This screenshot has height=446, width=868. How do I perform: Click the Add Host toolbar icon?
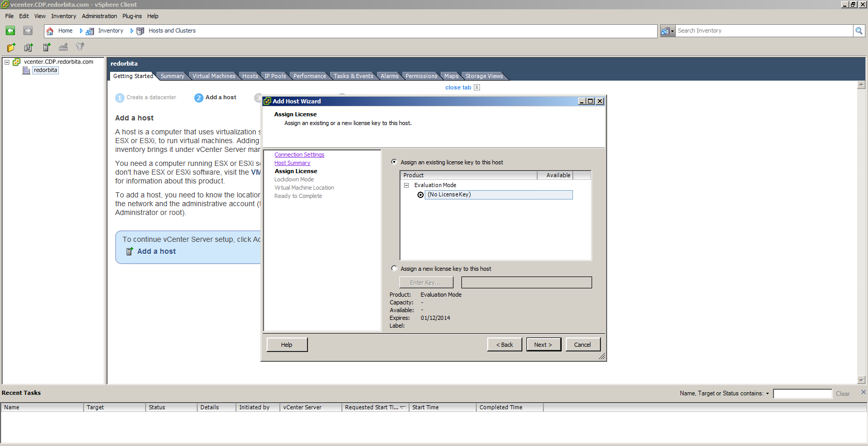tap(47, 48)
